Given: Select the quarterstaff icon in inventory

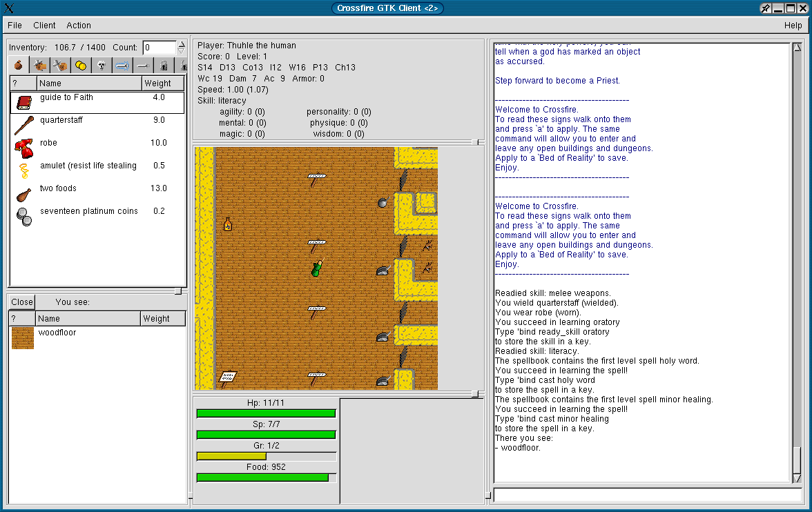Looking at the screenshot, I should point(23,126).
